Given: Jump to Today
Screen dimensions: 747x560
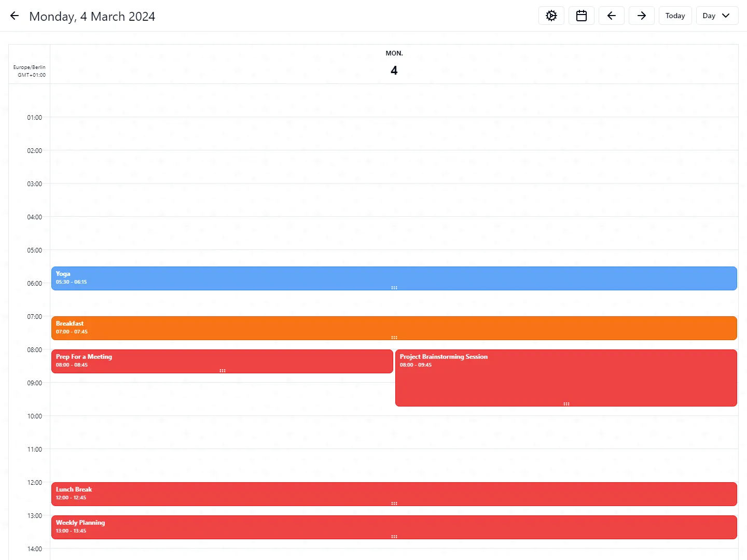Looking at the screenshot, I should coord(675,16).
